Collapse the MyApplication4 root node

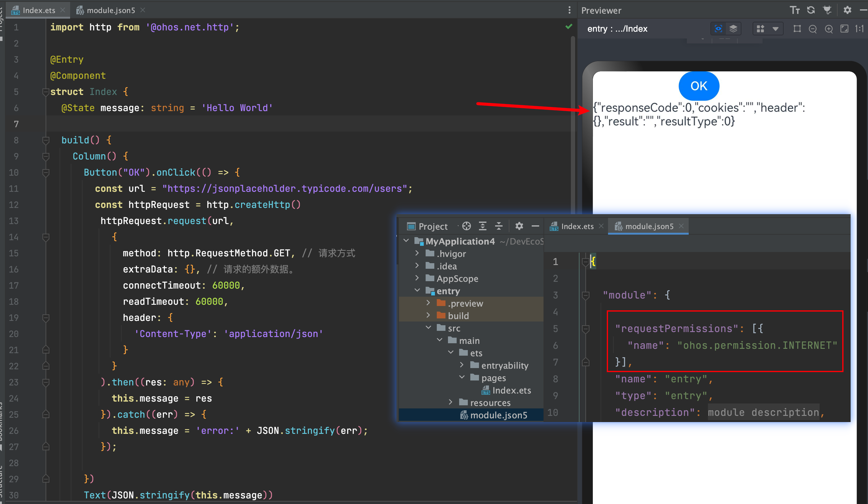406,241
